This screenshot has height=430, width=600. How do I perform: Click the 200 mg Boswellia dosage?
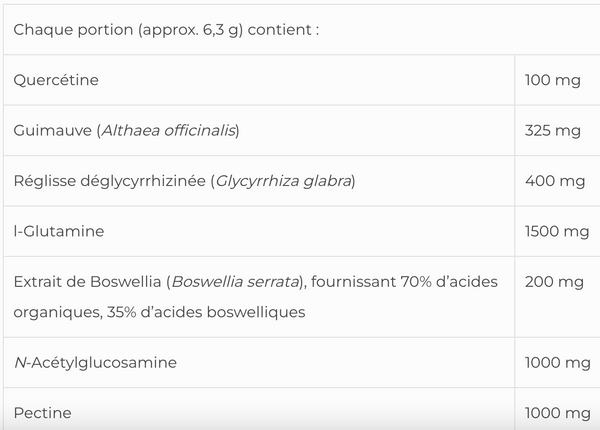[x=553, y=283]
